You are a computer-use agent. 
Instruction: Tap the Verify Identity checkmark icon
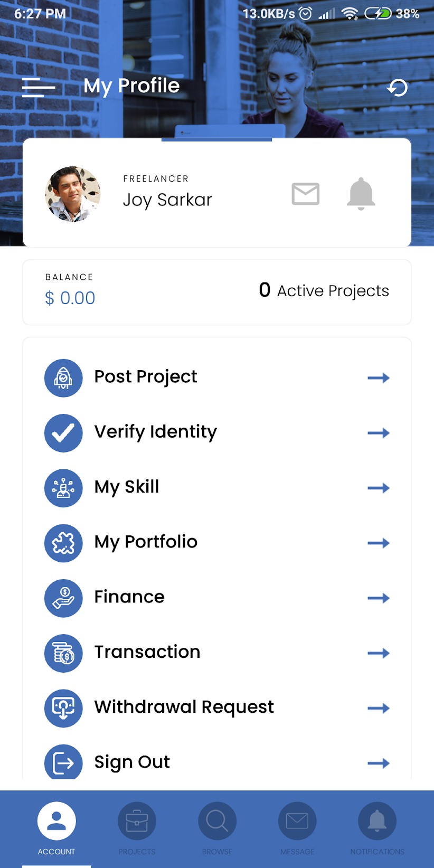click(63, 433)
